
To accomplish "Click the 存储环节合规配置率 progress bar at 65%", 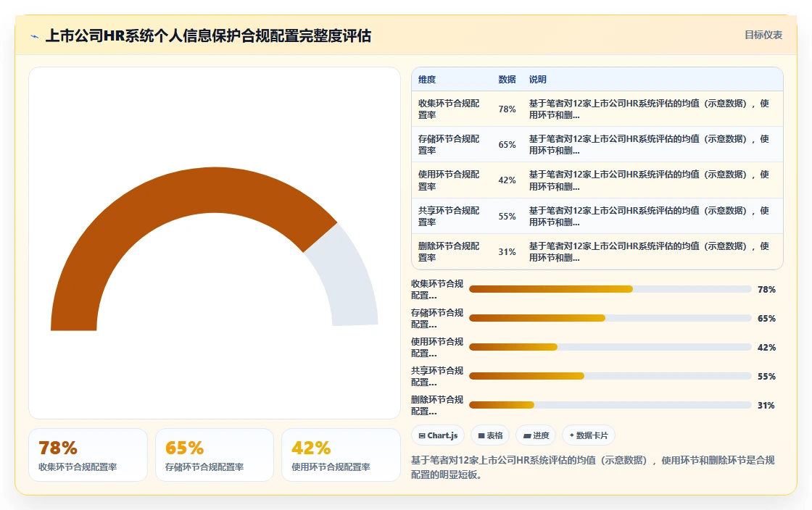I will (x=610, y=318).
